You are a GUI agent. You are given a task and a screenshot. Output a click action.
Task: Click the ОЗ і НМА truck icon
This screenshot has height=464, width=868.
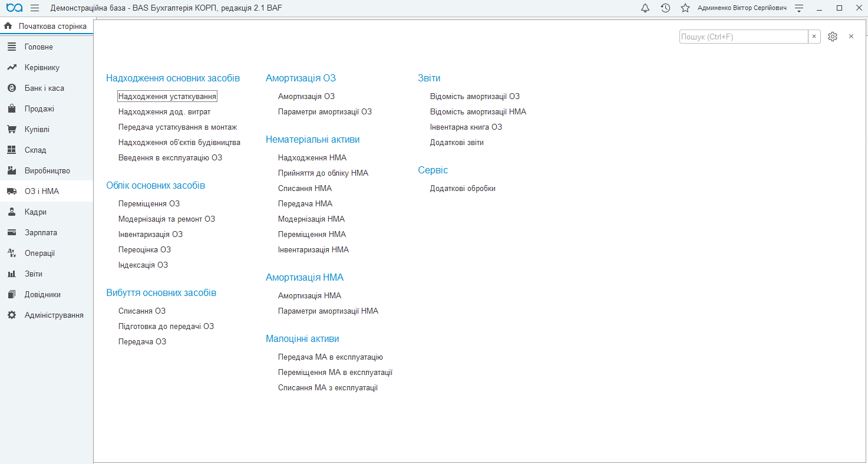coord(12,192)
